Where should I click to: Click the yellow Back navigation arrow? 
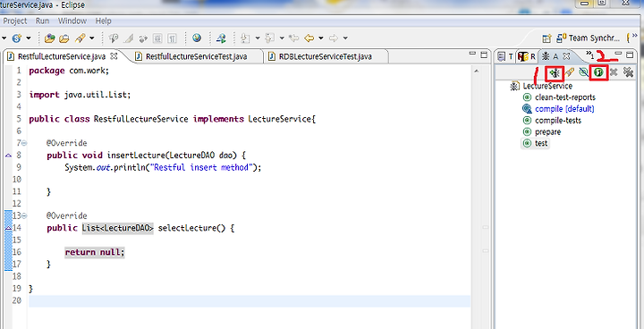309,38
